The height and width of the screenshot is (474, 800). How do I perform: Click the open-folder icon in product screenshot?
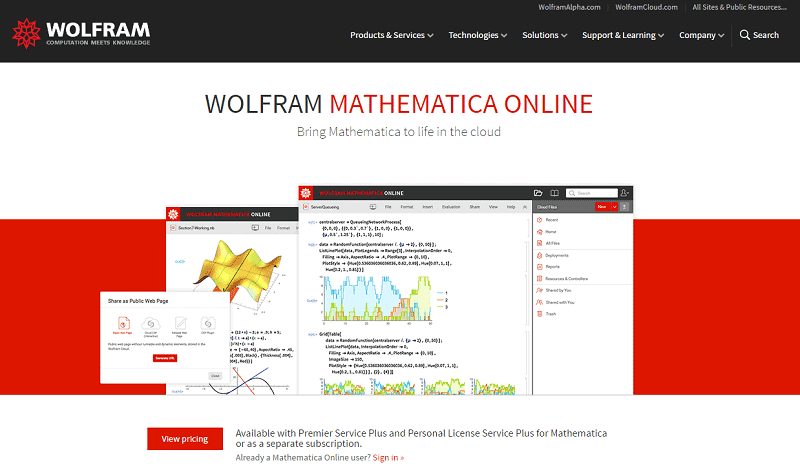click(538, 193)
